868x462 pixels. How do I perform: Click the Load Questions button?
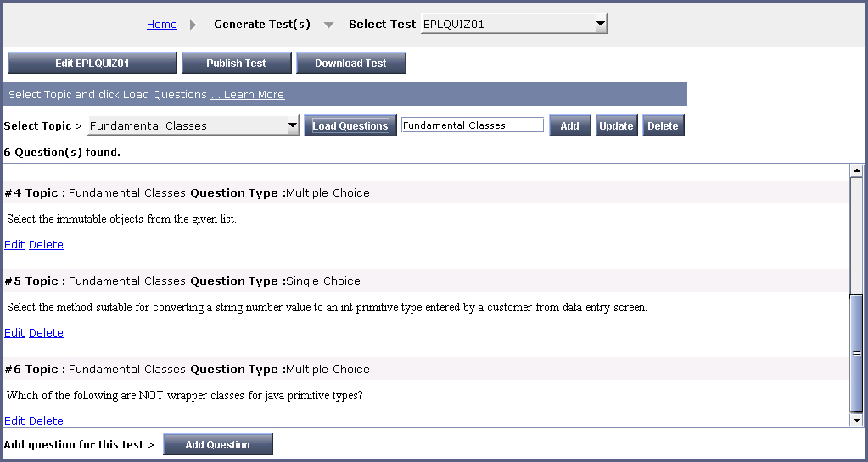pyautogui.click(x=350, y=125)
